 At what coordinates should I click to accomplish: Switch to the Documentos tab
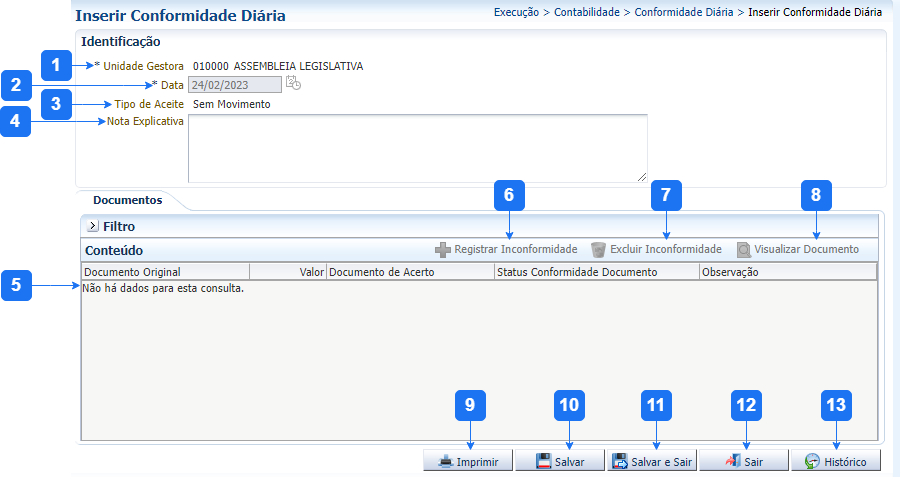coord(127,200)
